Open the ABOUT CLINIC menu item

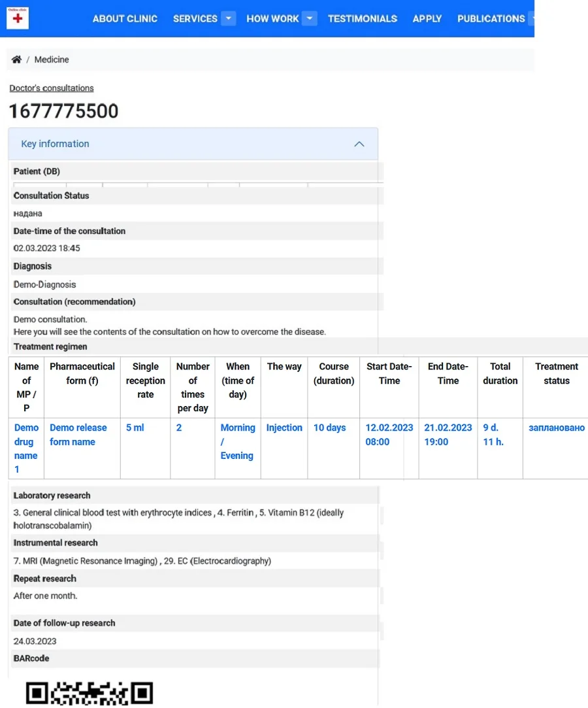click(125, 18)
